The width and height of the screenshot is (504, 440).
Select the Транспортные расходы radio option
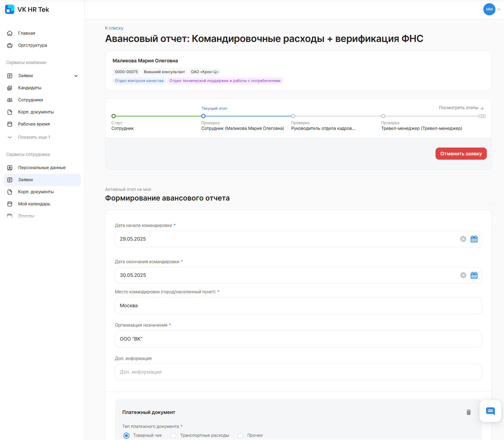[174, 435]
